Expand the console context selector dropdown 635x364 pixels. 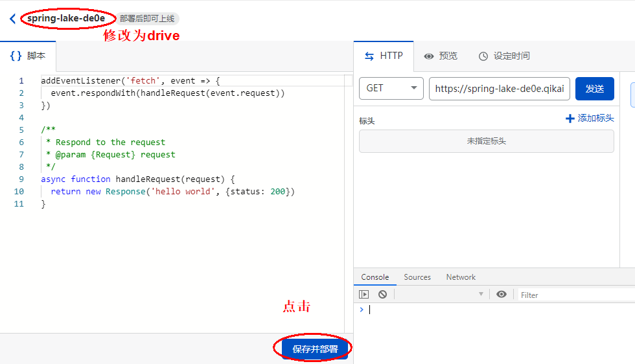point(441,294)
